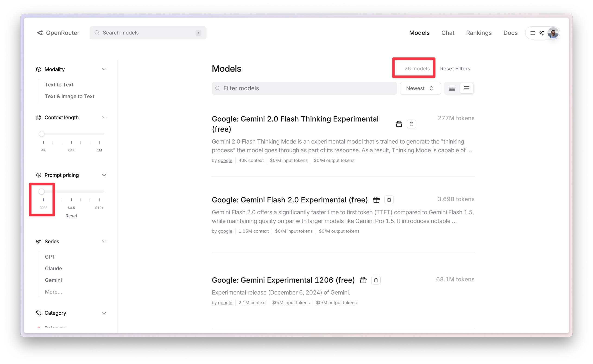Click Reset under Prompt pricing slider

tap(71, 216)
